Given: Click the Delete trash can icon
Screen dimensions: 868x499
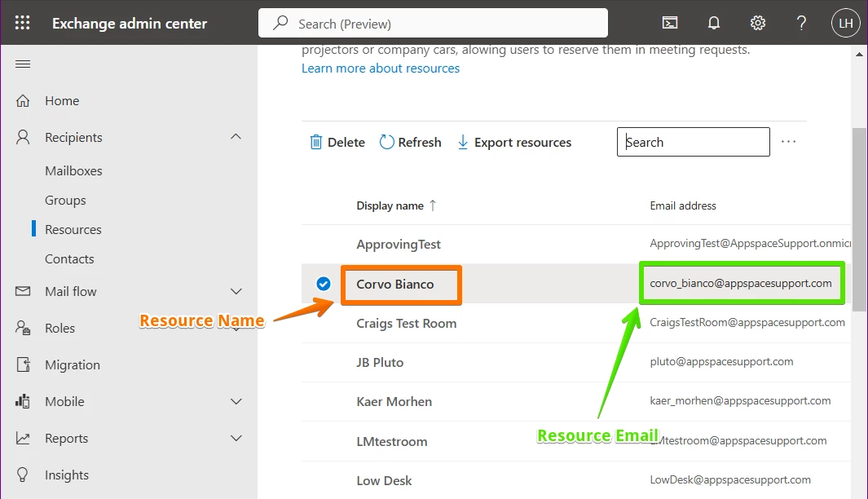Looking at the screenshot, I should [x=315, y=143].
